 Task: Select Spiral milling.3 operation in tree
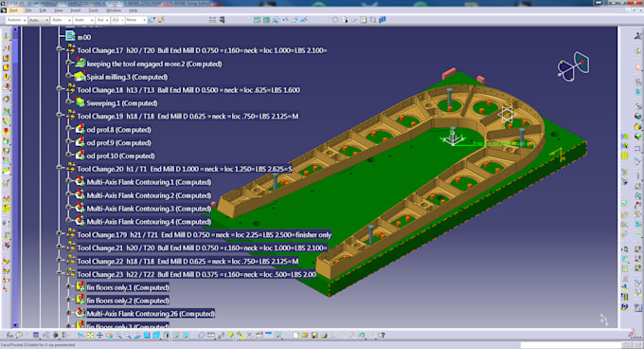point(127,77)
